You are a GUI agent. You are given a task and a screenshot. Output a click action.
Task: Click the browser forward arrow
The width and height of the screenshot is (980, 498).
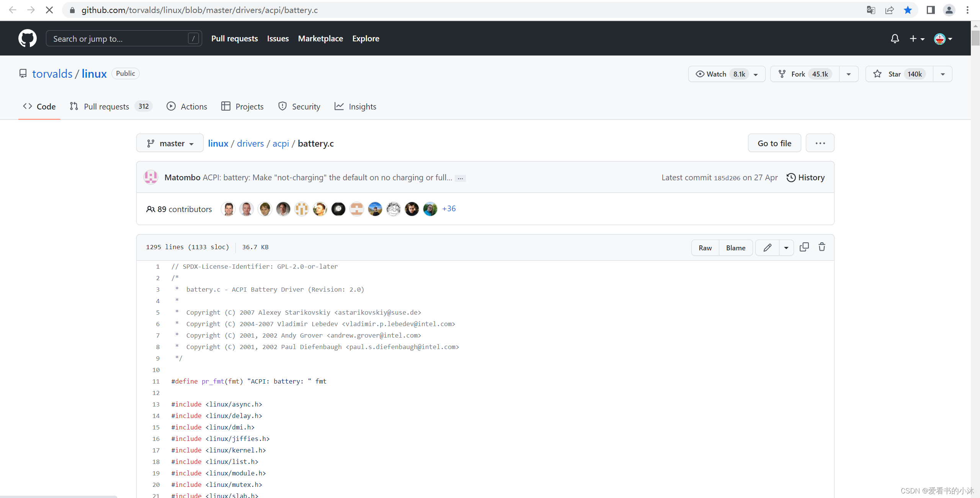pos(31,10)
